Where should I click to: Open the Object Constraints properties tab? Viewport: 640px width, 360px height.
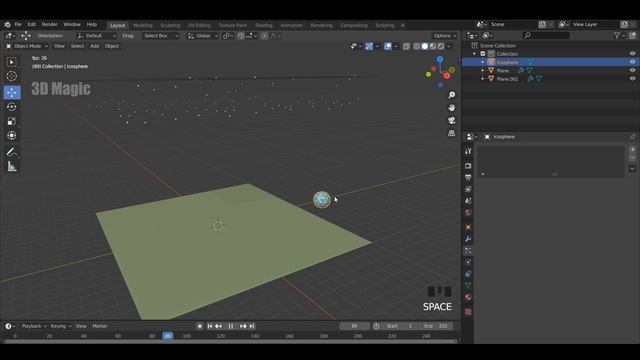[x=468, y=274]
